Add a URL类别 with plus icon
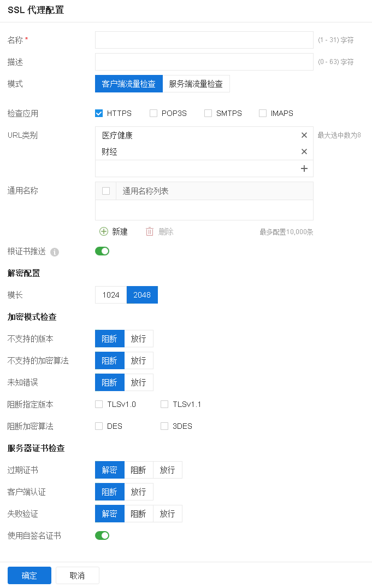 pos(304,169)
